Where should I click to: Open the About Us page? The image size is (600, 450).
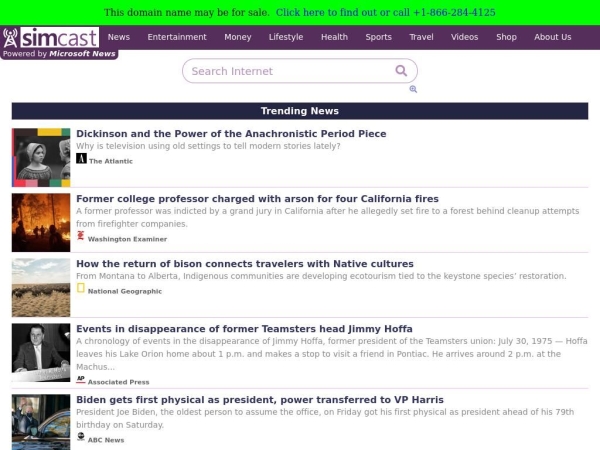(x=552, y=37)
